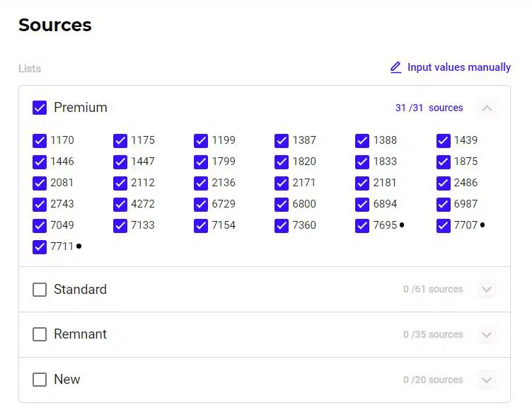
Task: Deselect source 1439 checkbox
Action: [443, 140]
